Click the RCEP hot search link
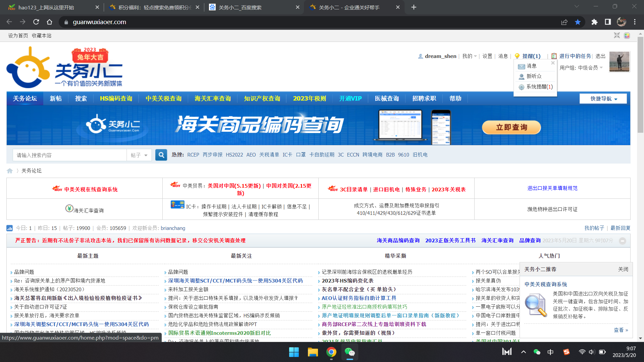 pyautogui.click(x=193, y=155)
